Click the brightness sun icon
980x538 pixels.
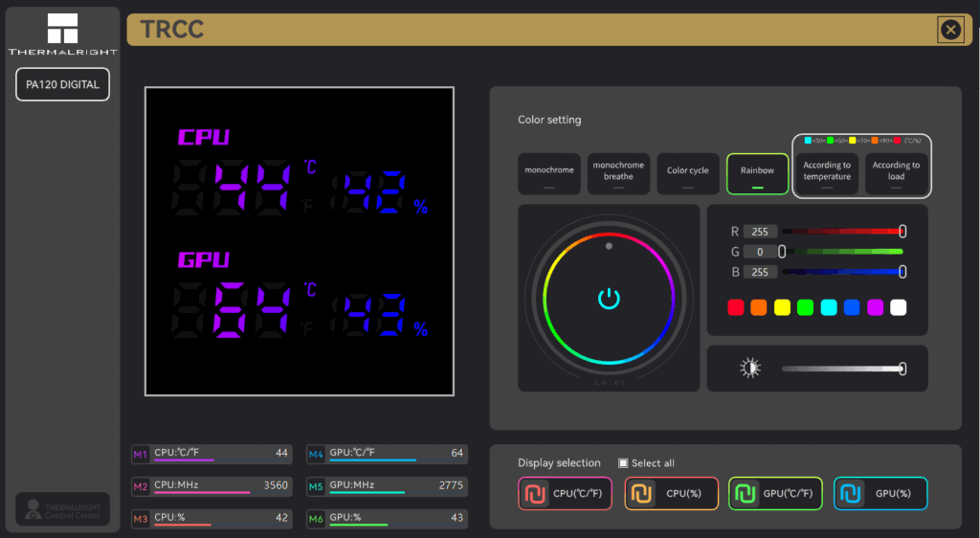pos(750,368)
